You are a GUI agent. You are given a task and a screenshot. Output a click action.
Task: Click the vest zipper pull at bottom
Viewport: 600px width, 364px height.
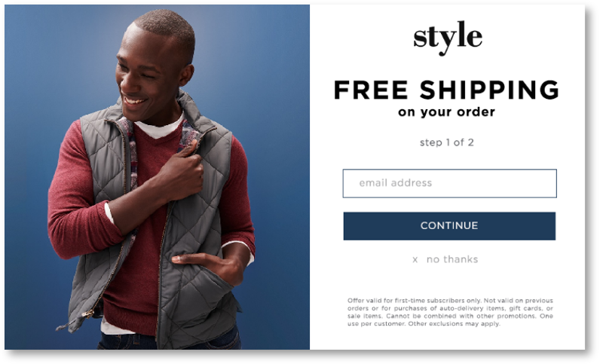pos(87,314)
